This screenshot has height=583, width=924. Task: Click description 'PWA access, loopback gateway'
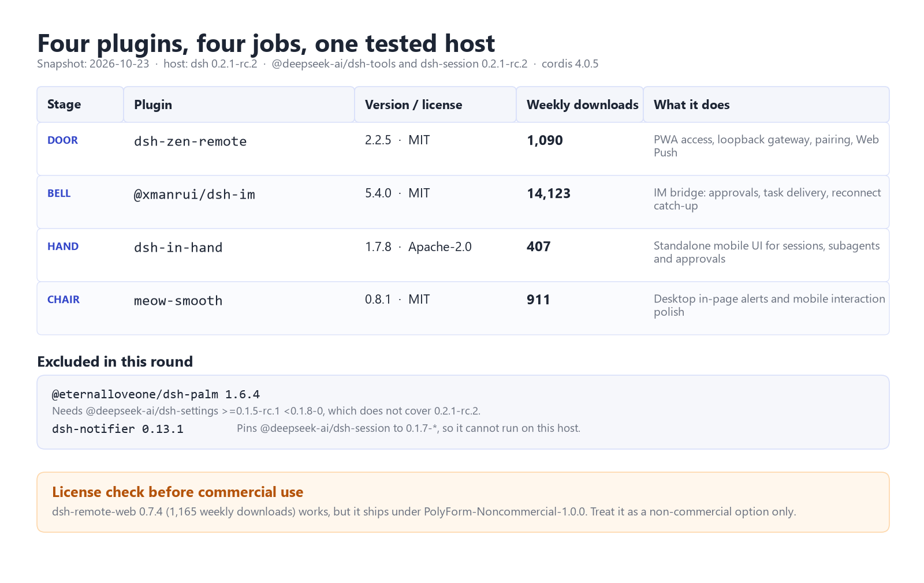766,146
